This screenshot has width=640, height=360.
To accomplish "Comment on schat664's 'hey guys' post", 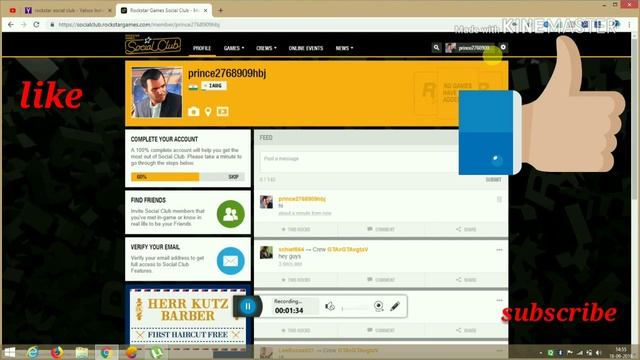I will pyautogui.click(x=381, y=280).
